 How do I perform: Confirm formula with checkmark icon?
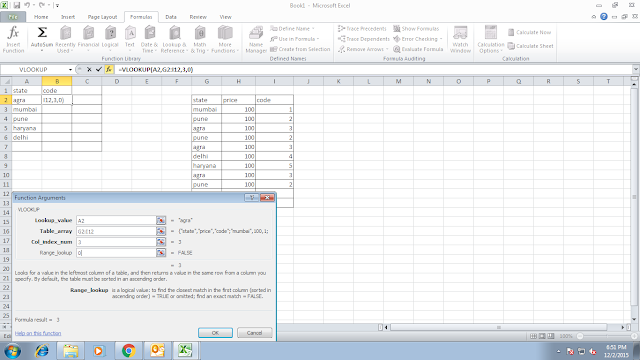[x=98, y=69]
